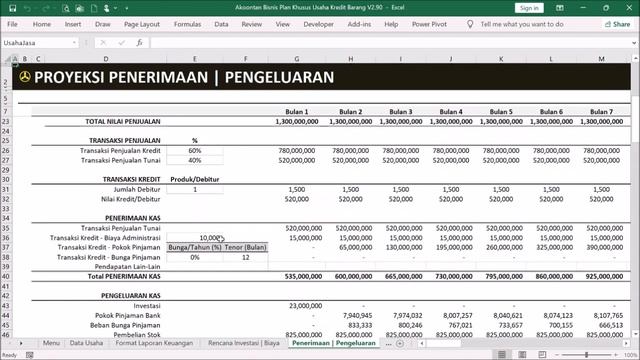
Task: Click the logo icon beside PROYEKSI PENERIMAAN
Action: point(25,77)
